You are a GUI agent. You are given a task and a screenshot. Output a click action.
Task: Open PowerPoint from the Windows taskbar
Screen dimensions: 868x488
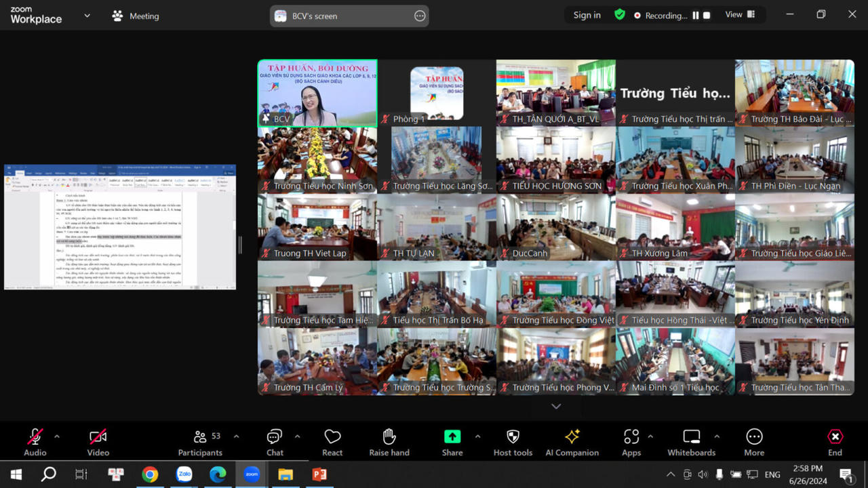click(319, 474)
